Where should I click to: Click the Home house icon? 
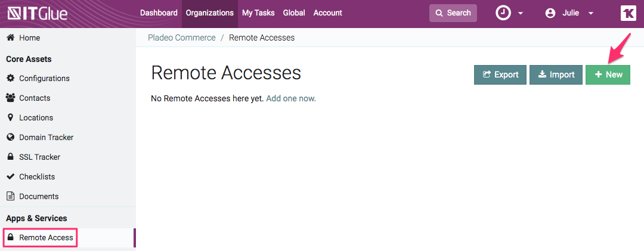coord(11,38)
